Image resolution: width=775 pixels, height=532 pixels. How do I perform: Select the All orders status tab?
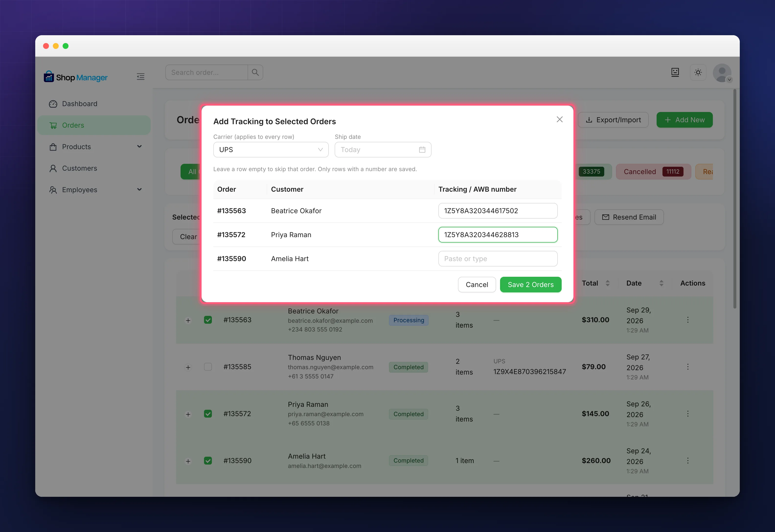(190, 172)
